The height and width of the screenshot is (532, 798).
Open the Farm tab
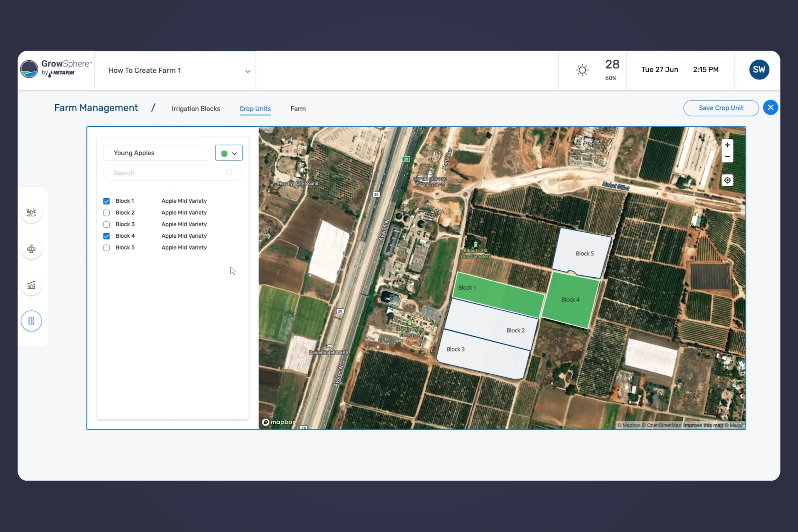(298, 108)
